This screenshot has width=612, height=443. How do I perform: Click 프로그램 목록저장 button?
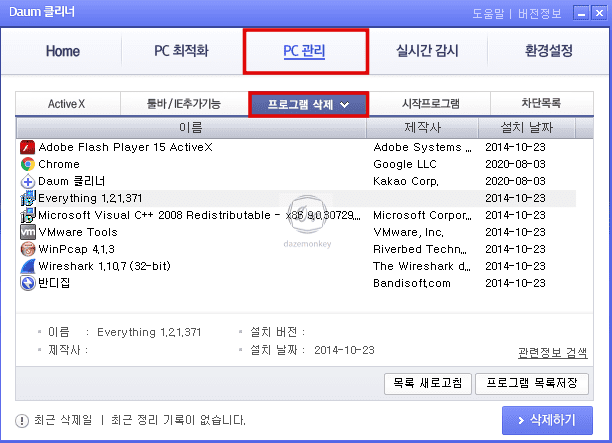point(532,384)
